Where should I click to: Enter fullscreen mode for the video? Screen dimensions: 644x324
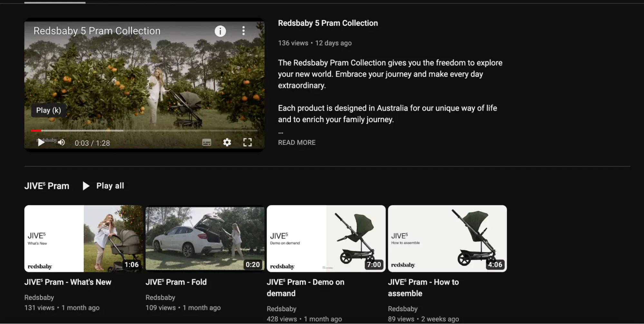(247, 142)
